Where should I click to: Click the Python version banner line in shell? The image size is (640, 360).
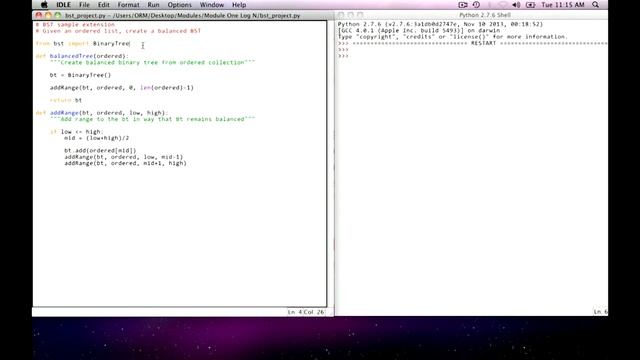pos(440,24)
